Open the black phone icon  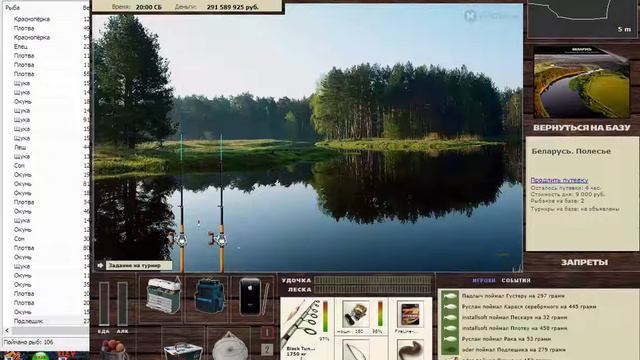(x=250, y=296)
